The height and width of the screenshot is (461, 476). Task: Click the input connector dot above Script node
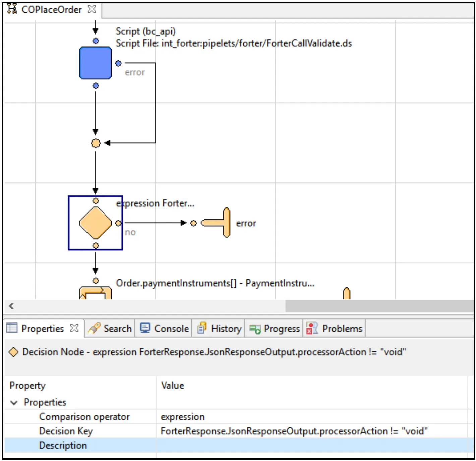tap(96, 41)
